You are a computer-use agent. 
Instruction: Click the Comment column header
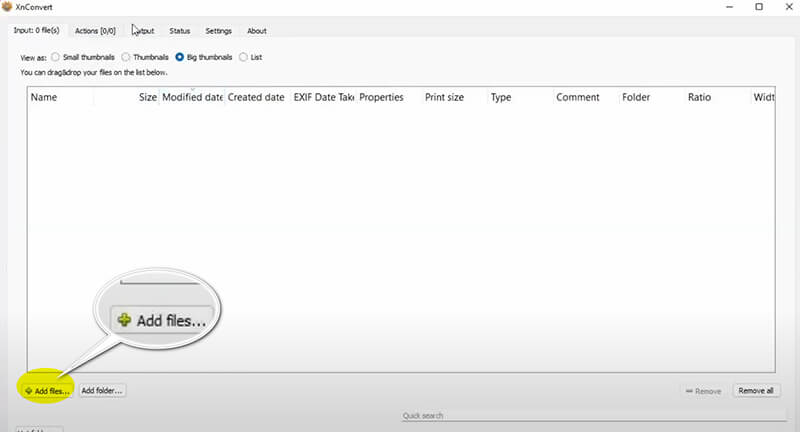(587, 97)
